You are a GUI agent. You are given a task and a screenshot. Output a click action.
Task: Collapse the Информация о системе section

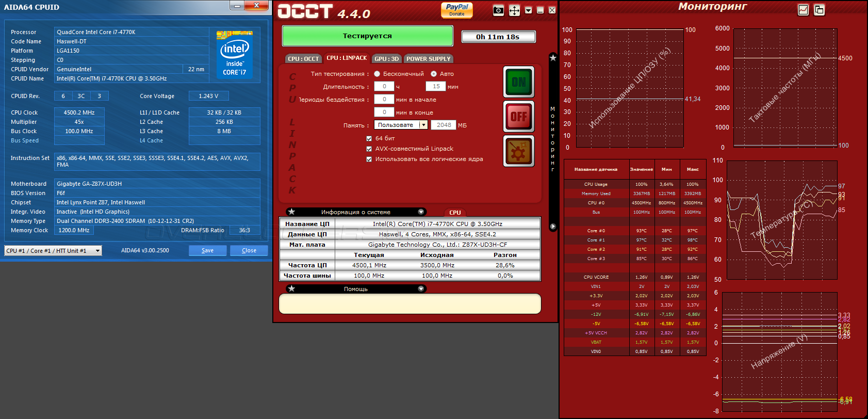coord(421,212)
